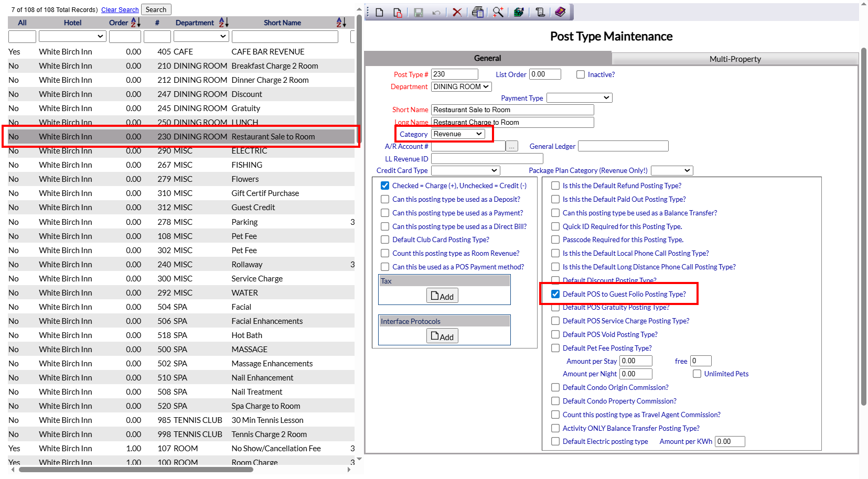Click the Short Name input field

coord(512,110)
